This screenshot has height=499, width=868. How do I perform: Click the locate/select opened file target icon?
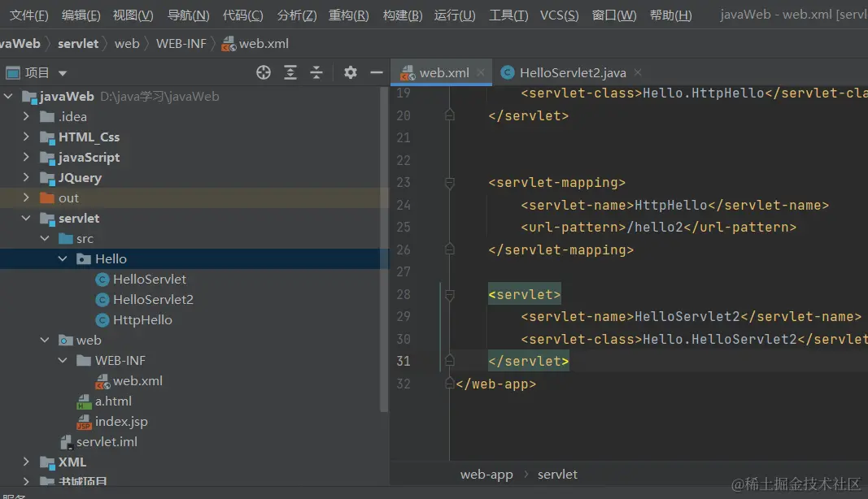click(x=264, y=72)
